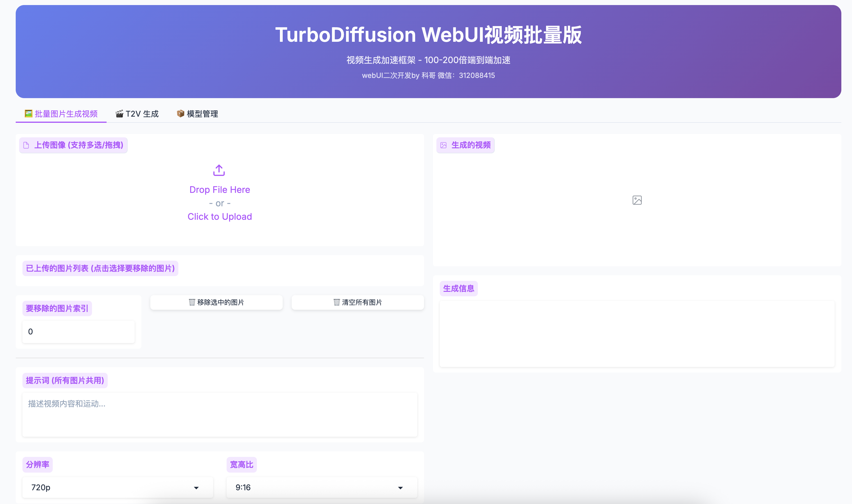Viewport: 852px width, 504px height.
Task: Select the 批量图片生成视频 tab
Action: click(66, 114)
